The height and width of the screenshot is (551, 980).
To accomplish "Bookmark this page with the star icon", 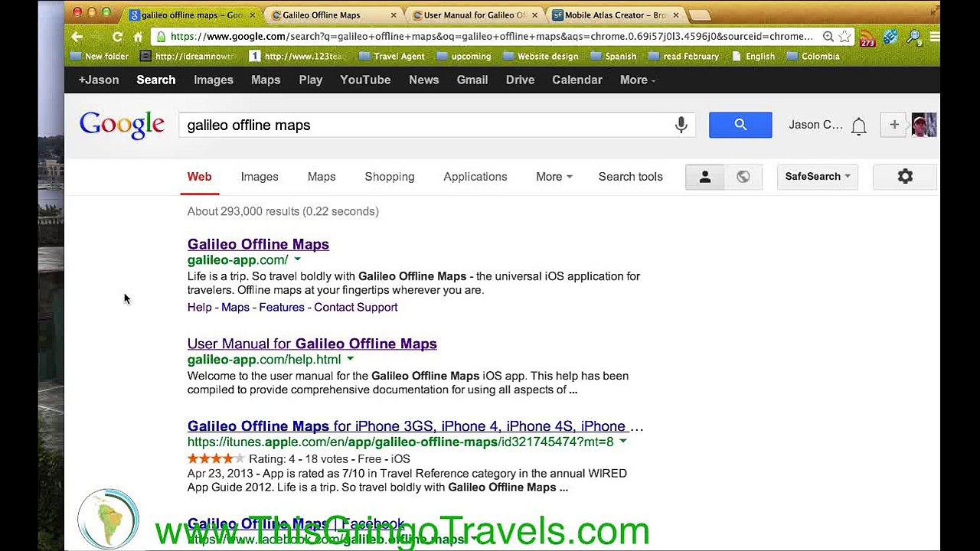I will [x=844, y=37].
